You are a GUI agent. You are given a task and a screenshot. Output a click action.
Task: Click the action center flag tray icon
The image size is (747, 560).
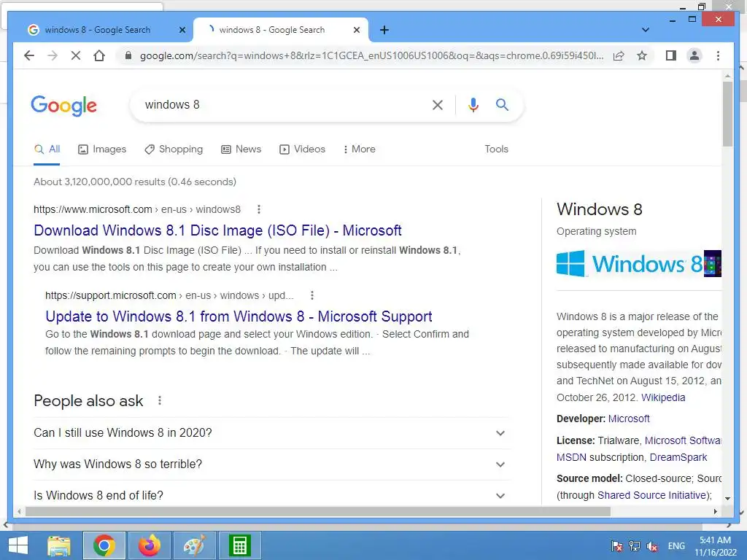point(617,546)
